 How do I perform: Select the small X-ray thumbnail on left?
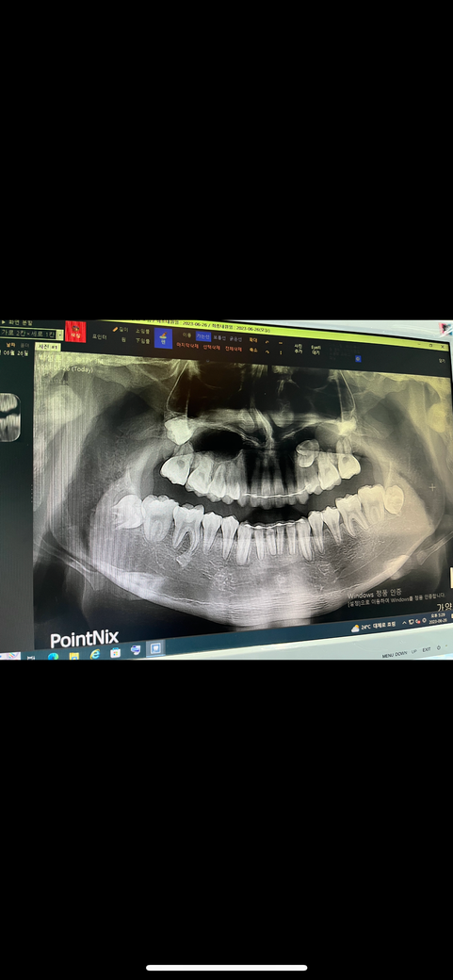click(x=10, y=417)
